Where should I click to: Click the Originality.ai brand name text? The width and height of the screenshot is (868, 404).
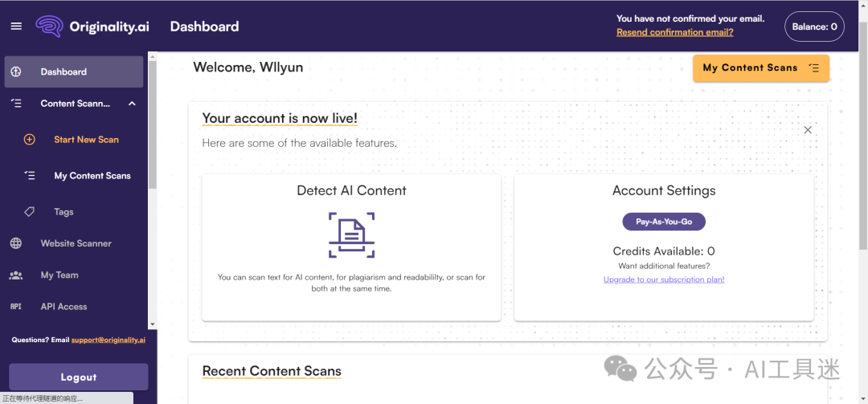(x=109, y=26)
